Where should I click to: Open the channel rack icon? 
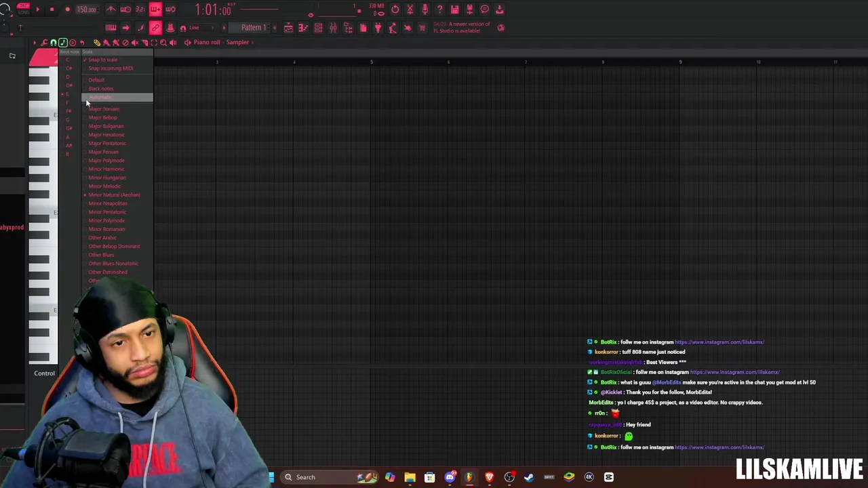point(318,28)
